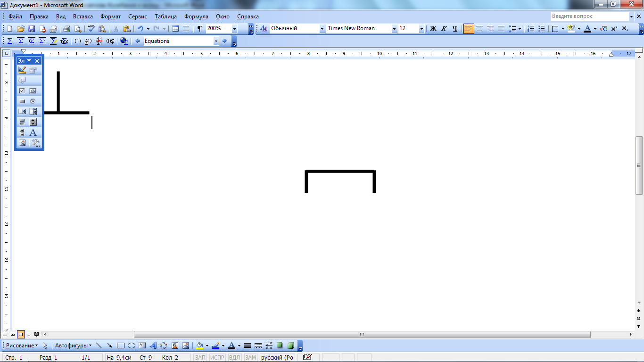Open a file with the folder icon
The height and width of the screenshot is (362, 644).
pos(21,29)
